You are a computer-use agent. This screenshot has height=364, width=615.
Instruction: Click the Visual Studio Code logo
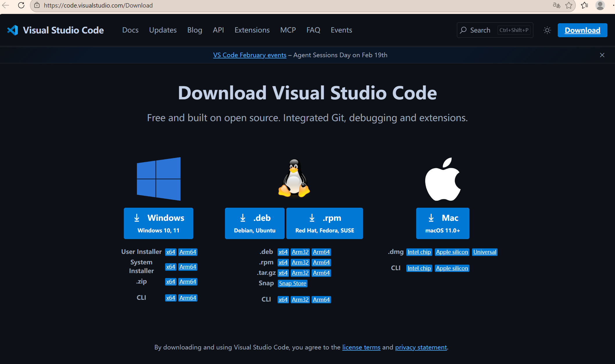[12, 30]
